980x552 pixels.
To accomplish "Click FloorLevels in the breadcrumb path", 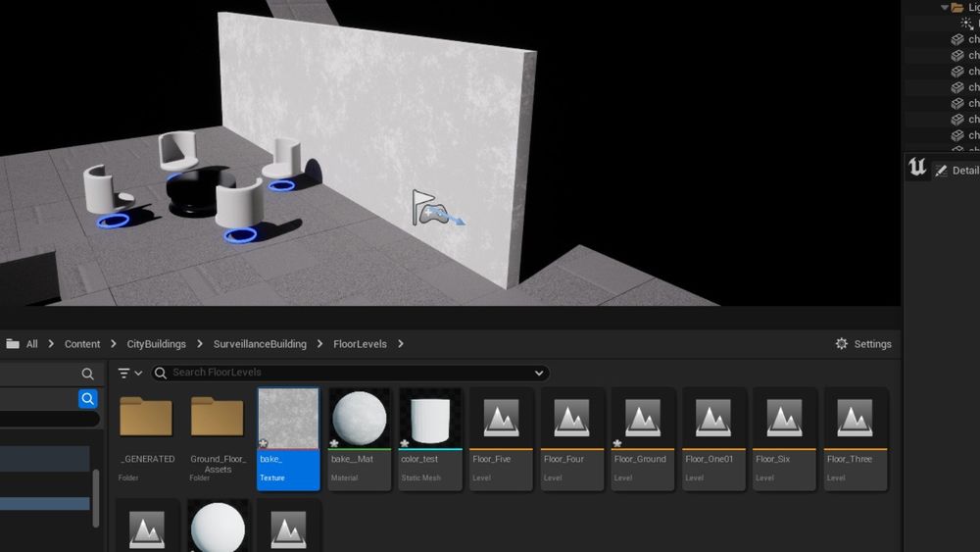I will click(360, 344).
